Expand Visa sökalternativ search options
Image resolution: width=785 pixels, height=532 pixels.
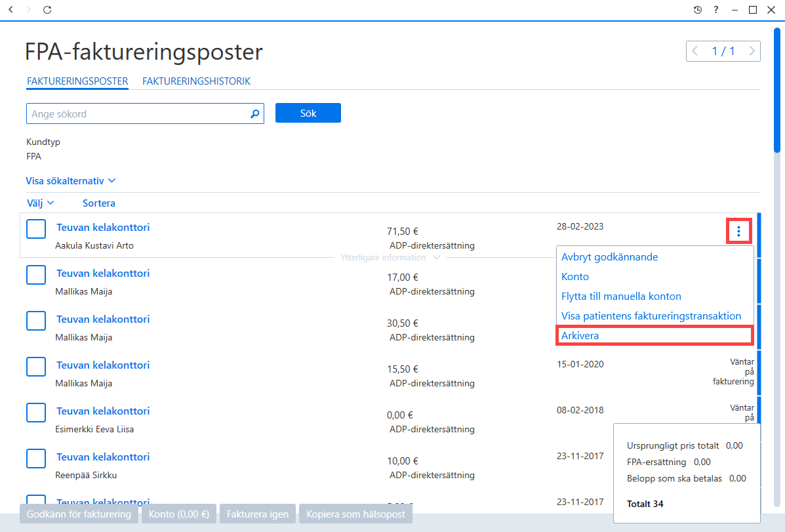(x=71, y=181)
